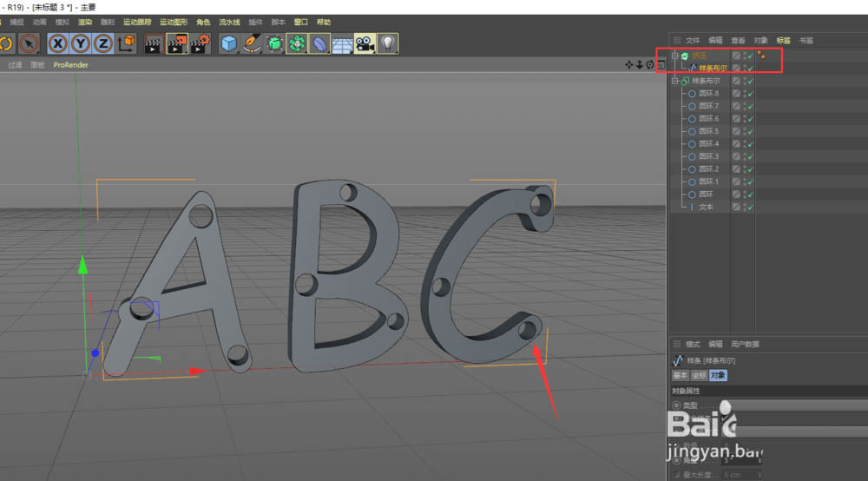Open attribute manager 编辑 menu
This screenshot has width=868, height=481.
point(715,345)
